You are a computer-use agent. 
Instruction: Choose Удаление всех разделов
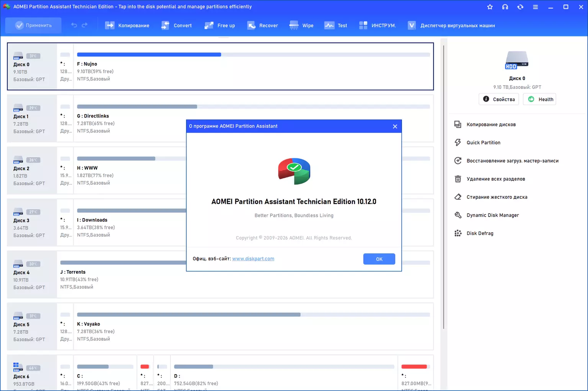pyautogui.click(x=490, y=179)
